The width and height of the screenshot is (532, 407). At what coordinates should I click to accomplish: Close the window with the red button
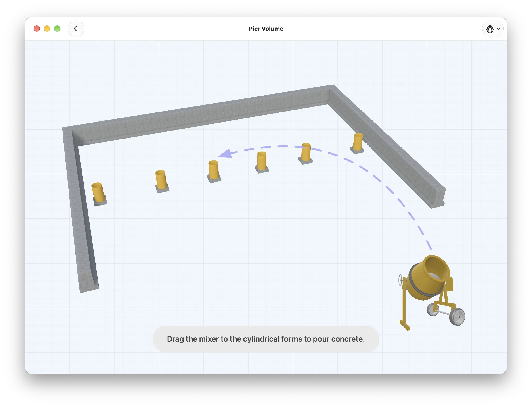click(37, 29)
